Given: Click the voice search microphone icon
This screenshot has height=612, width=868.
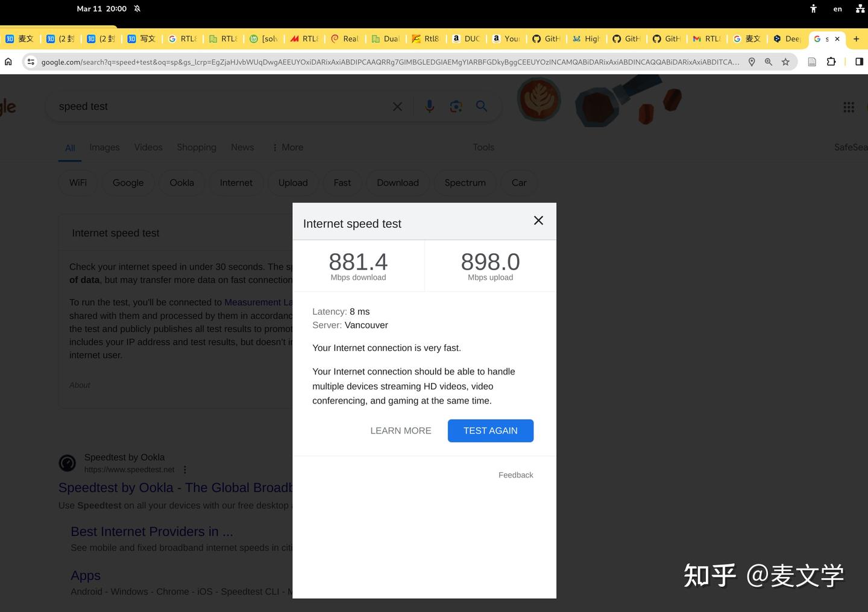Looking at the screenshot, I should point(429,106).
